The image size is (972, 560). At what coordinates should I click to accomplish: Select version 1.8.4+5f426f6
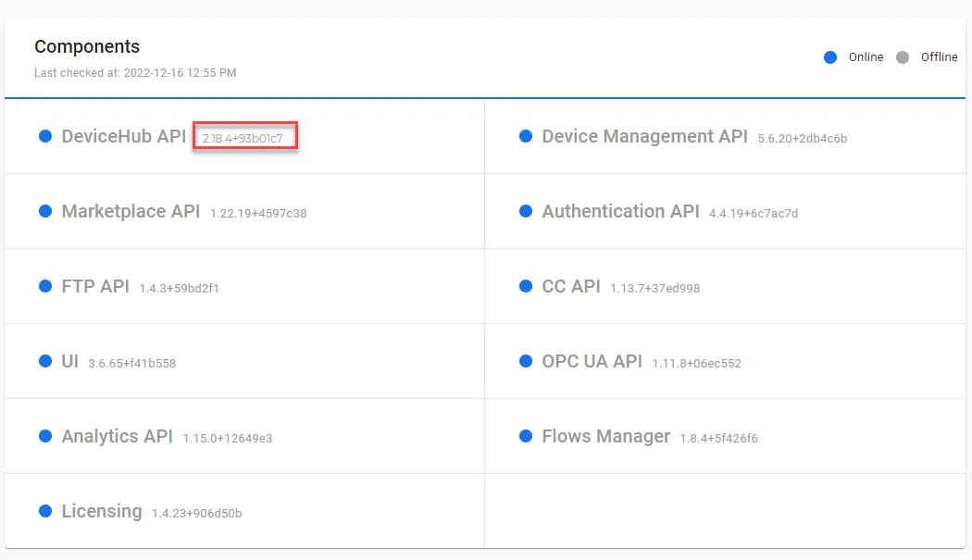(x=719, y=439)
